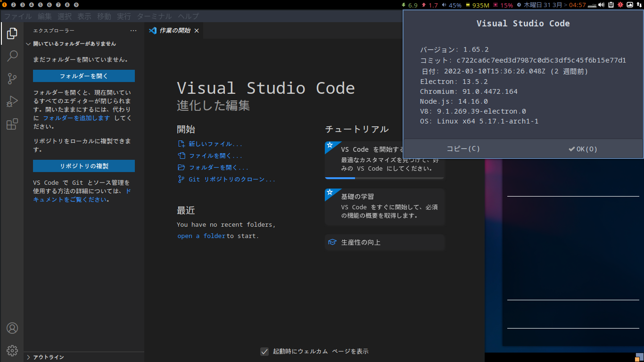This screenshot has height=362, width=644.
Task: Open the ターミナル menu
Action: [155, 16]
